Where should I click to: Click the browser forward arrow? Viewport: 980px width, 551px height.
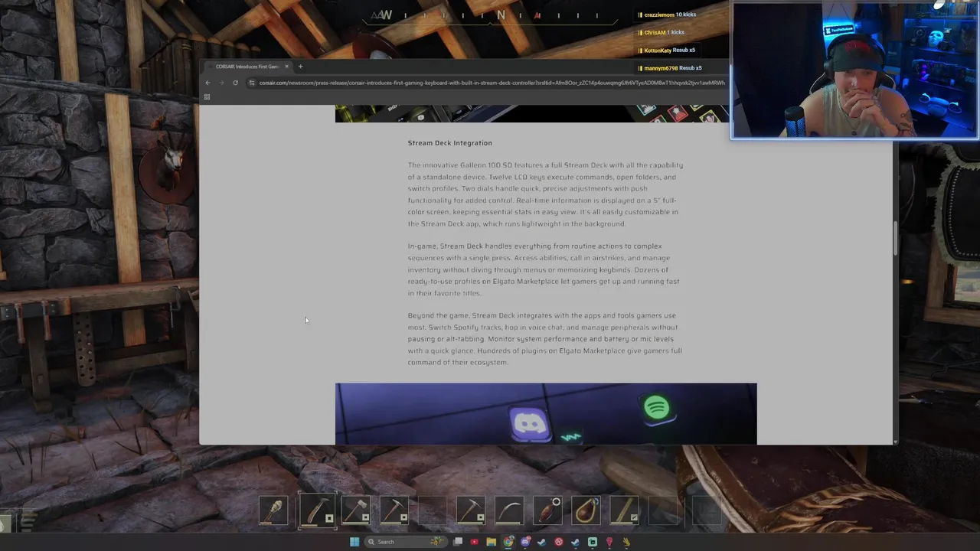(221, 83)
